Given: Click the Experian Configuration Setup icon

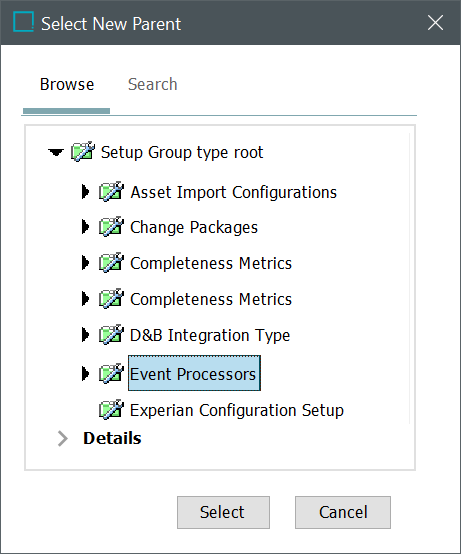Looking at the screenshot, I should [111, 410].
